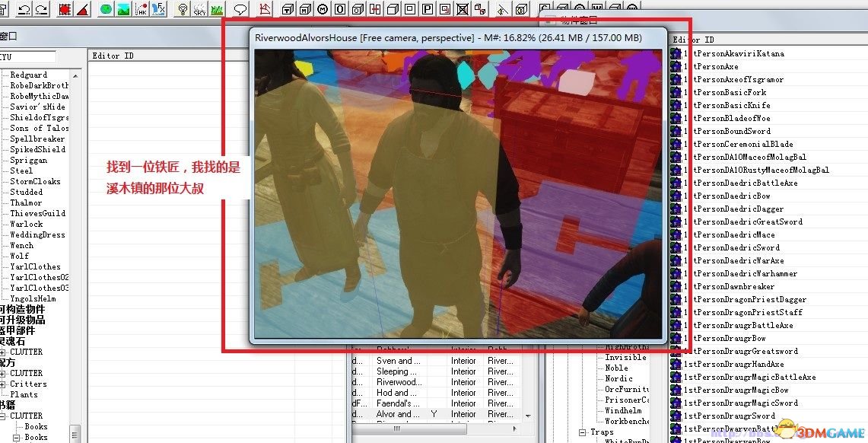Select the Spellbreaker tree item
Viewport: 868px width, 443px height.
click(x=37, y=139)
